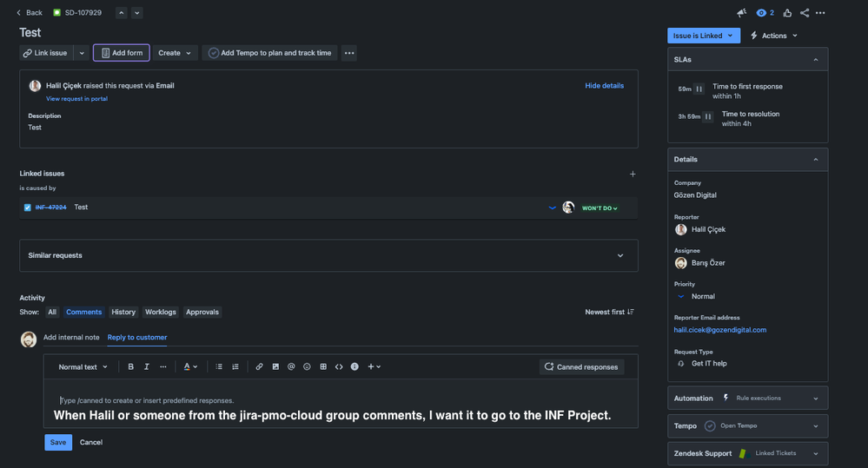Switch to Reply to customer tab

[x=137, y=338]
